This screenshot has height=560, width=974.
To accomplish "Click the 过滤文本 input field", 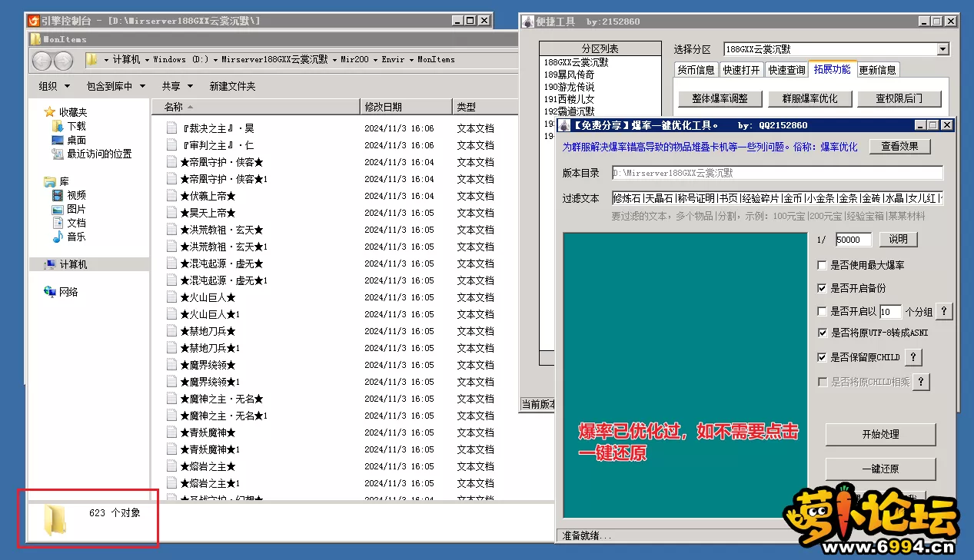I will click(x=777, y=198).
